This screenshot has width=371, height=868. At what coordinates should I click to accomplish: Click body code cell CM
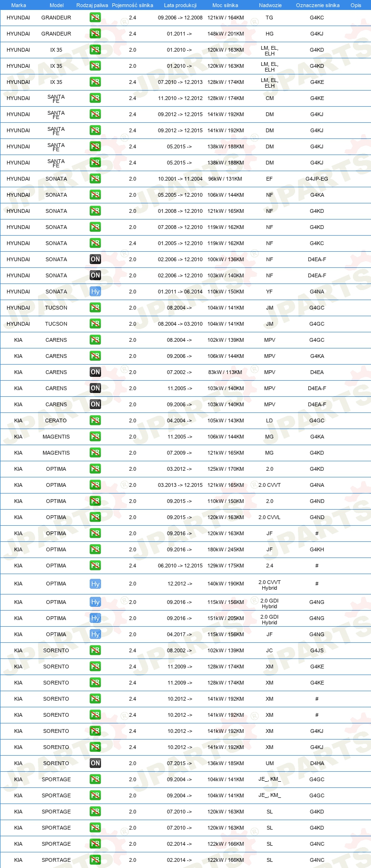click(269, 98)
